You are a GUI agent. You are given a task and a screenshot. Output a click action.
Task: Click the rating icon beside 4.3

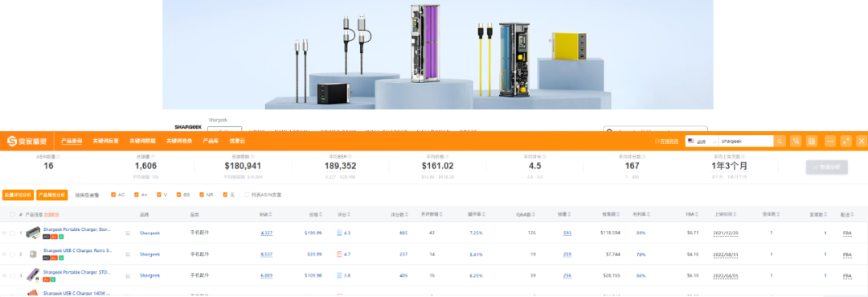(339, 233)
